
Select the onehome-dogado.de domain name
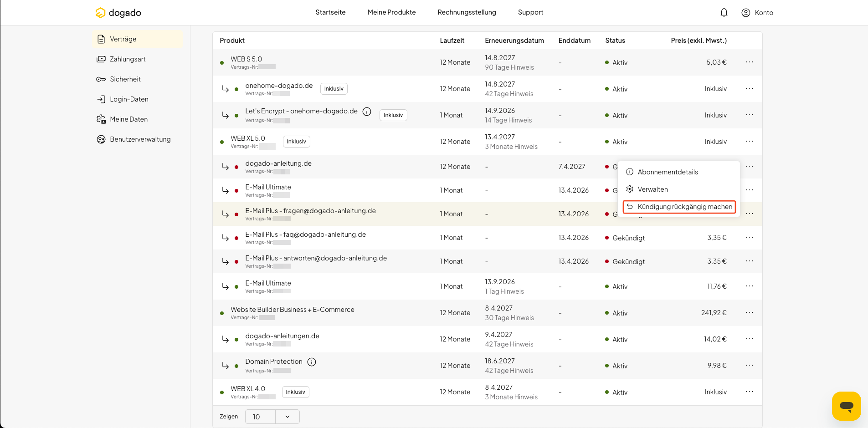tap(279, 86)
